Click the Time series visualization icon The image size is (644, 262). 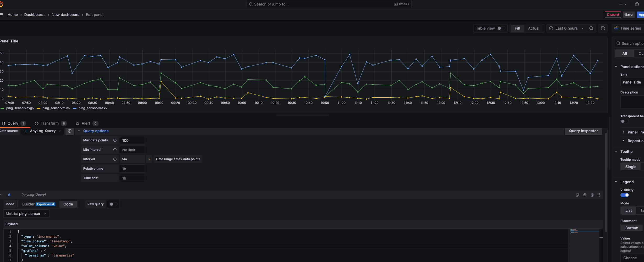pos(616,28)
